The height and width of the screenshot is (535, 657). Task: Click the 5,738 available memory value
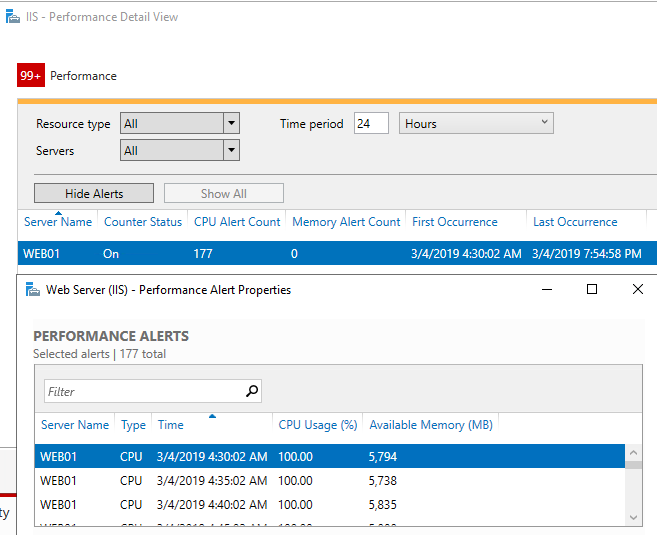point(383,480)
